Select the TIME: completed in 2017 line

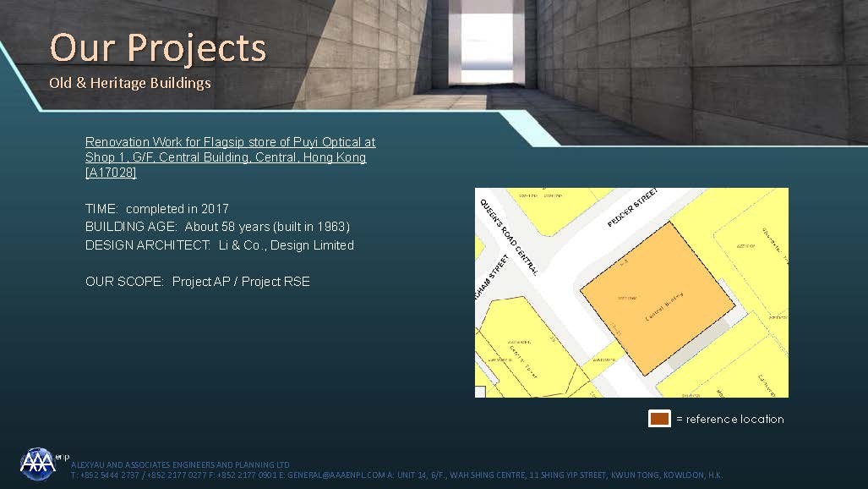point(157,208)
